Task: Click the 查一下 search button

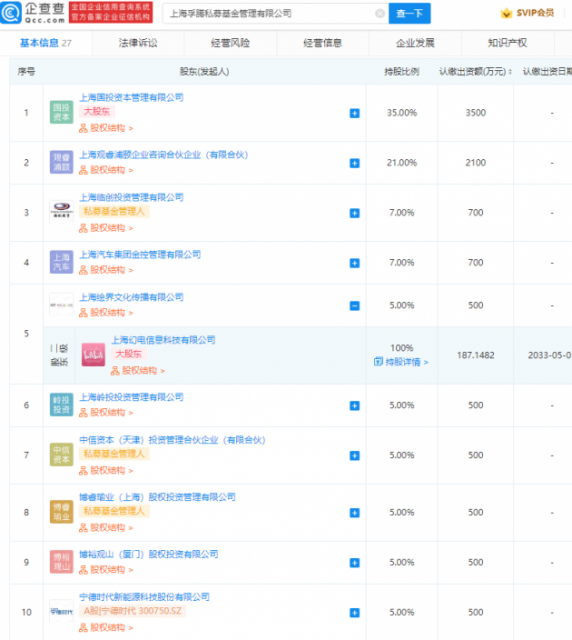Action: 409,13
